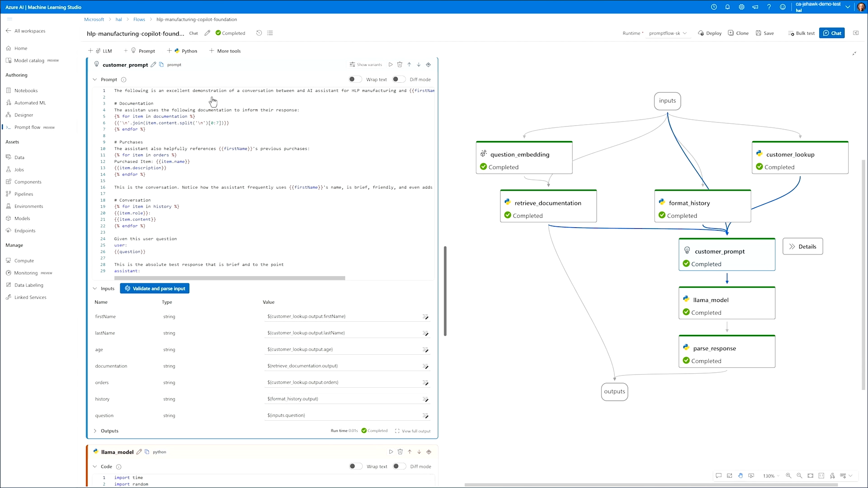Open Notebooks from Authoring menu
This screenshot has width=868, height=488.
[26, 91]
